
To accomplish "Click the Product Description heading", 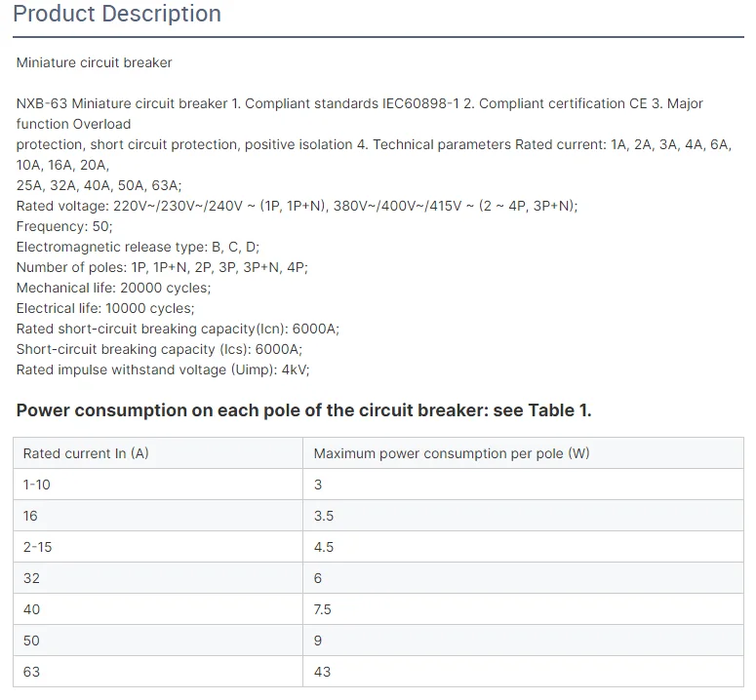I will [x=117, y=15].
